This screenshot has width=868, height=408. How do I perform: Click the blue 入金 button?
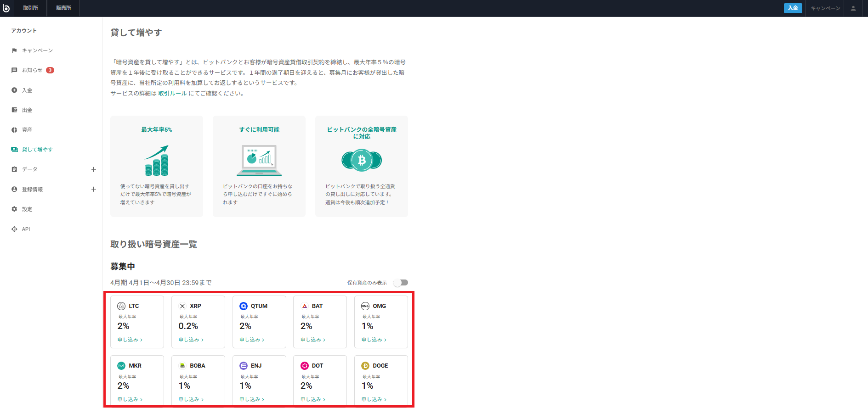point(793,8)
